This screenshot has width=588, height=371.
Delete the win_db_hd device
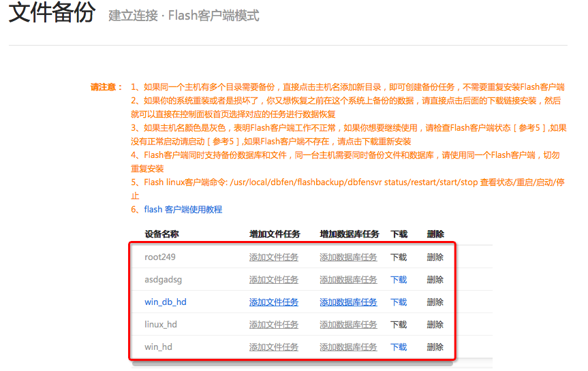(x=435, y=302)
